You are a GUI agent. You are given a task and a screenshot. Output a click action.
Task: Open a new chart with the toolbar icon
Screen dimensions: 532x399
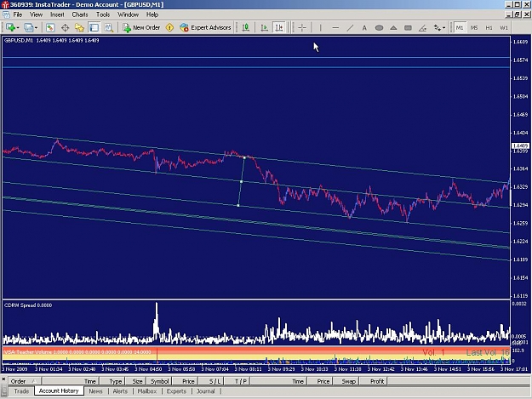click(x=10, y=27)
